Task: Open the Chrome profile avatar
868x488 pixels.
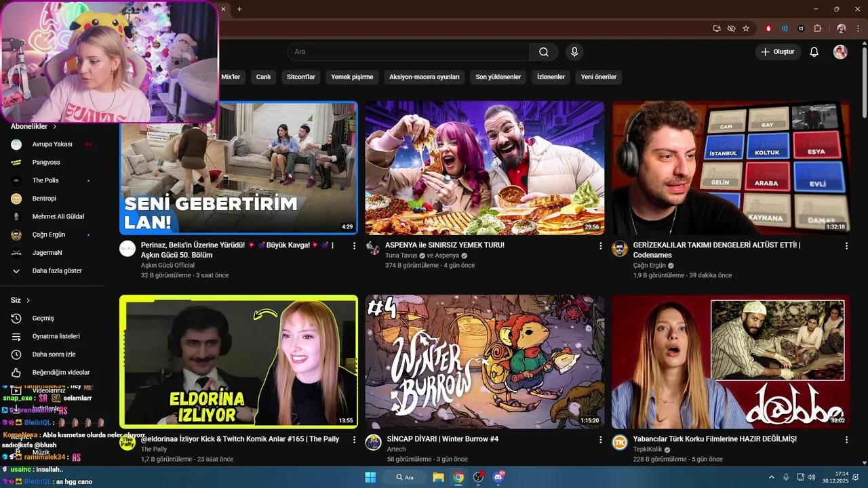Action: pos(842,28)
